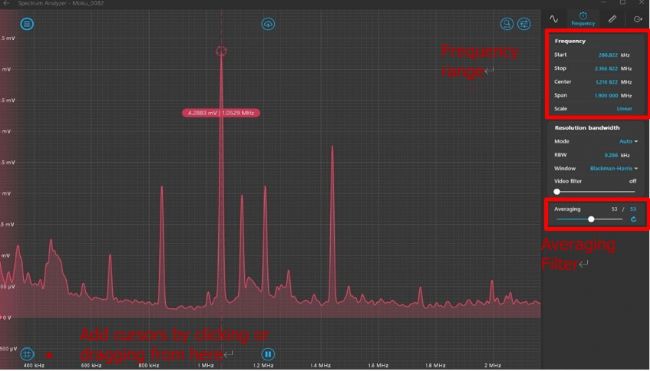
Task: Click the zoom magnifier icon above the plot
Action: pyautogui.click(x=507, y=24)
